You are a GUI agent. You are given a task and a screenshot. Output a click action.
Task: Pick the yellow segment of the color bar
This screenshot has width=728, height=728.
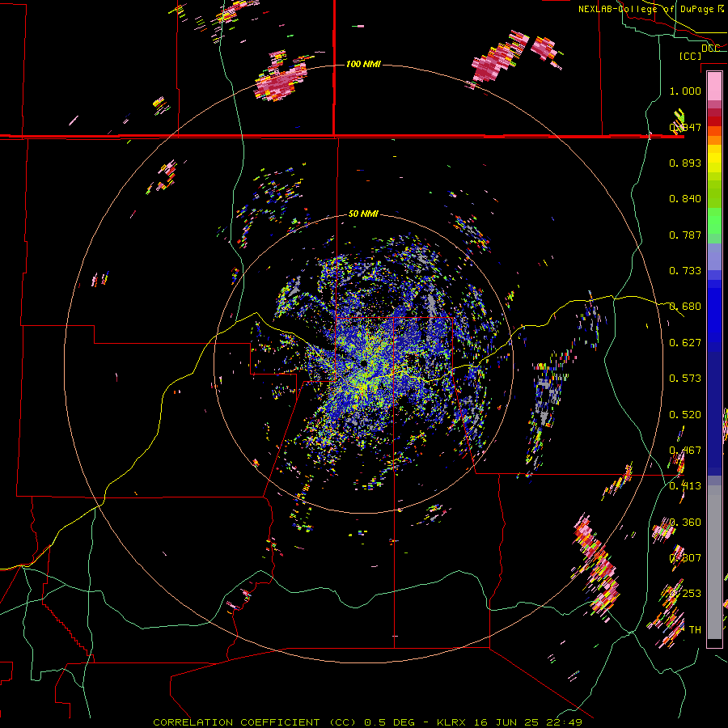714,159
